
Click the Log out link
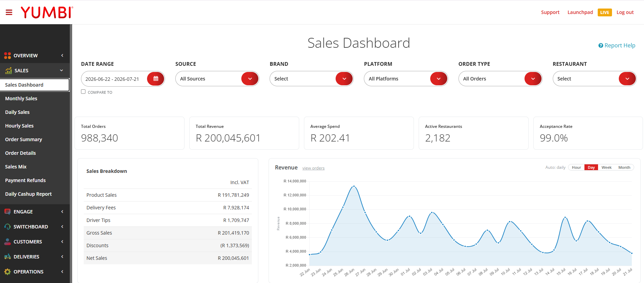(x=625, y=12)
